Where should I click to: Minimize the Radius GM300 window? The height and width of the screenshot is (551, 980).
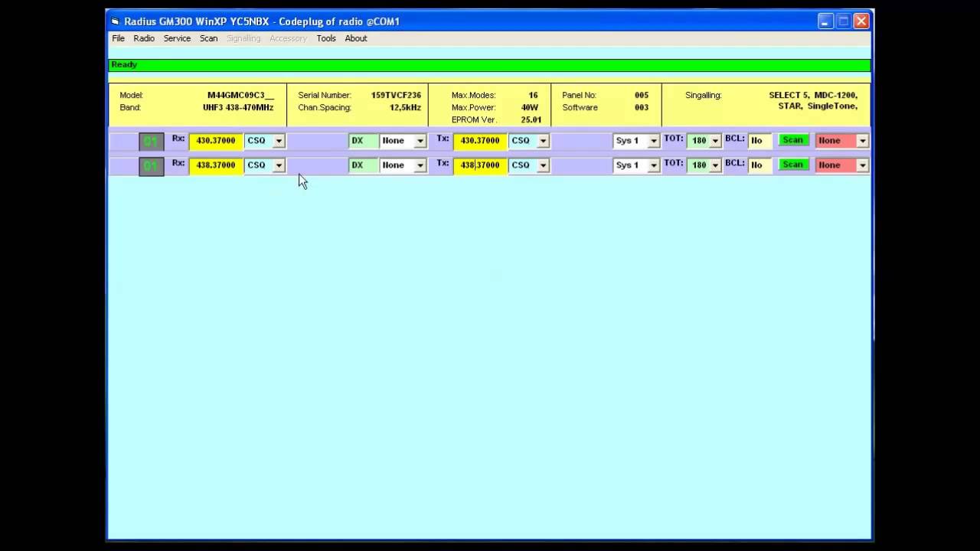825,21
